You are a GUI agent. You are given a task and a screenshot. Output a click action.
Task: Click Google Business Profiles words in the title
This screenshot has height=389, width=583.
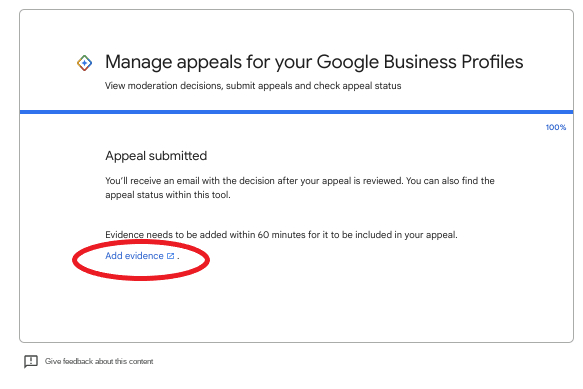(x=420, y=62)
